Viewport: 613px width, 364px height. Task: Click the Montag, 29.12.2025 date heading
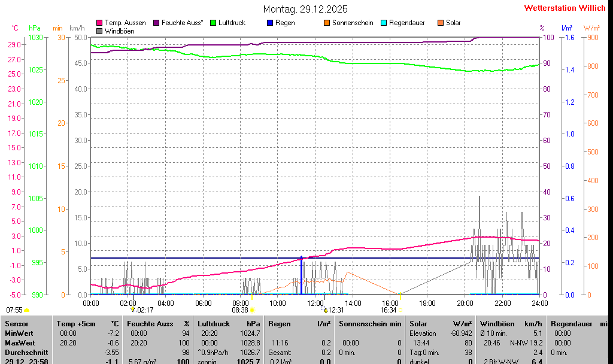[305, 9]
